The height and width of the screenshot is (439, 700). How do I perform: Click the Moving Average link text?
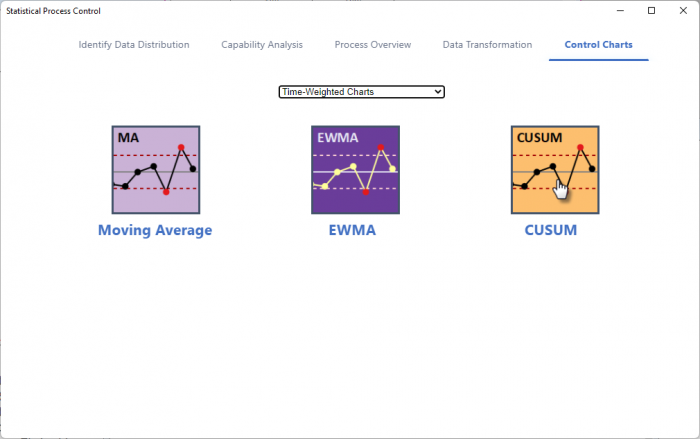(155, 230)
